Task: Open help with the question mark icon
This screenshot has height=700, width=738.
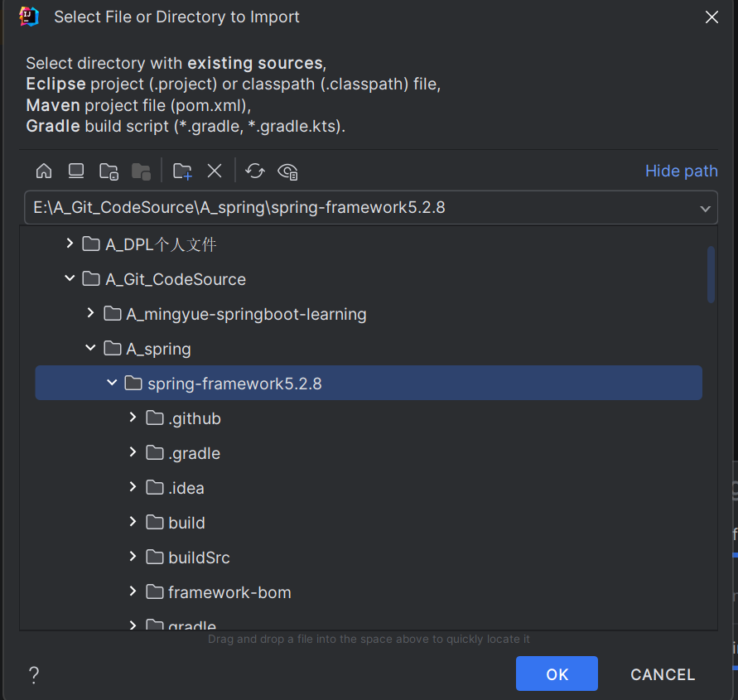Action: tap(34, 674)
